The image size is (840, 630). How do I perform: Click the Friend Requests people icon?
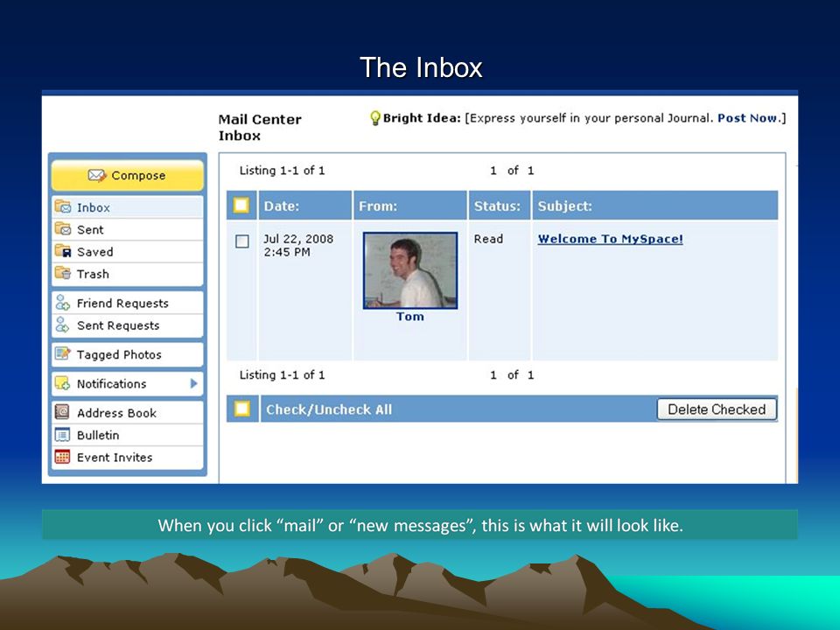pyautogui.click(x=63, y=303)
